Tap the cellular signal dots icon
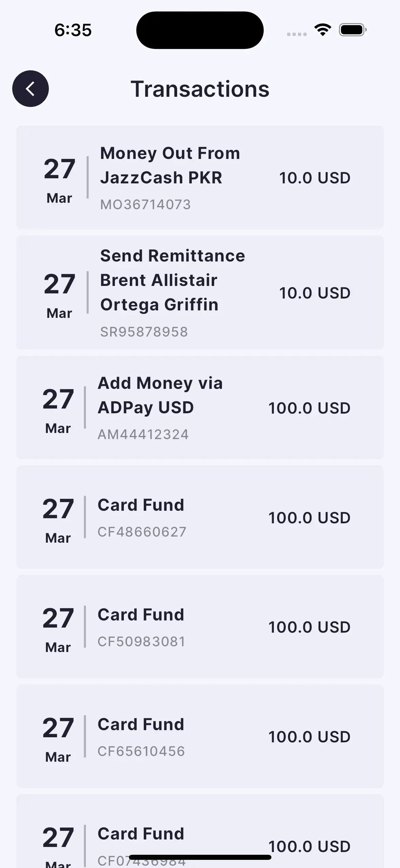This screenshot has height=868, width=400. [297, 34]
